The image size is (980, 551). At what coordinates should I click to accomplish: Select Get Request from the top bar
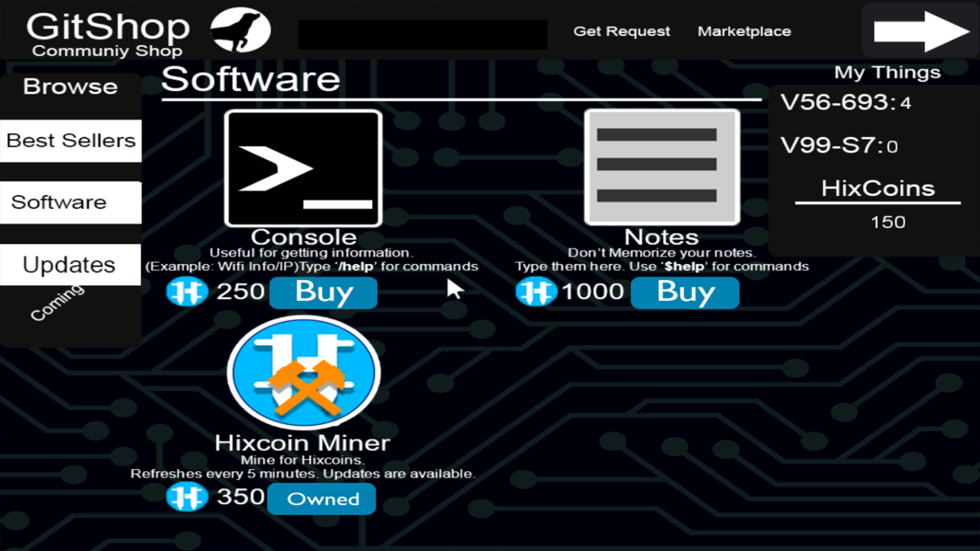coord(622,31)
